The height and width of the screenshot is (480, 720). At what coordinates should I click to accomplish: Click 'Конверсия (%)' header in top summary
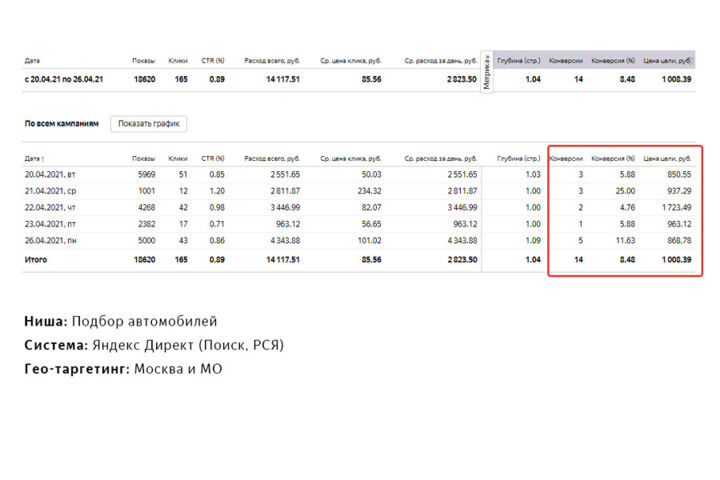(x=613, y=61)
